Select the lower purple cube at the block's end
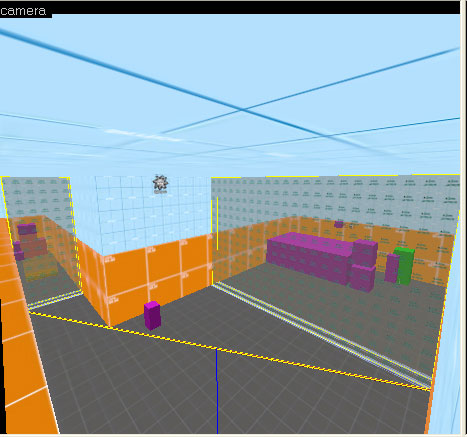 pyautogui.click(x=362, y=278)
